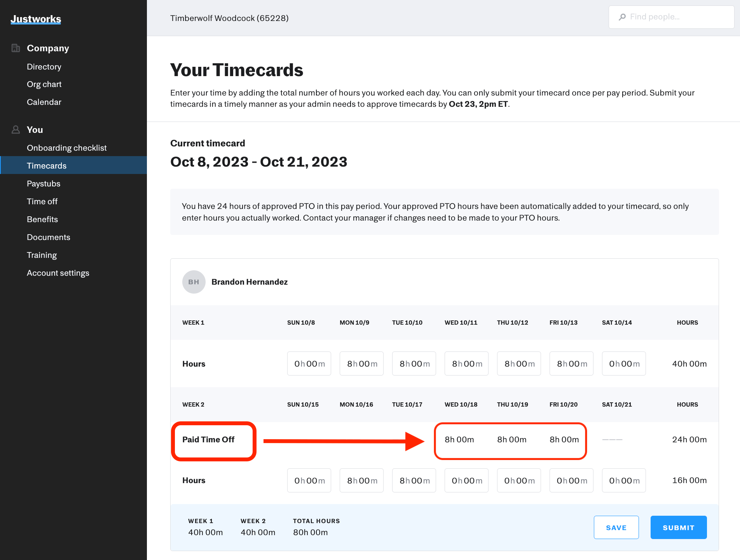Screen dimensions: 740x560
Task: Click the Find people search field
Action: (x=671, y=17)
